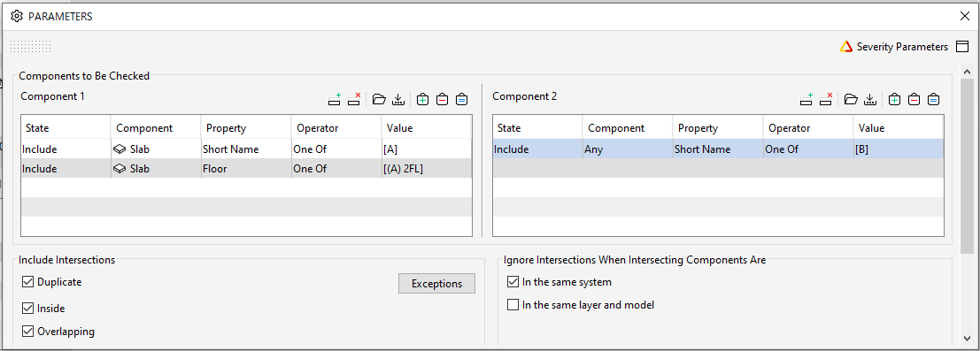Click the Slab component in the Floor row

[x=156, y=169]
